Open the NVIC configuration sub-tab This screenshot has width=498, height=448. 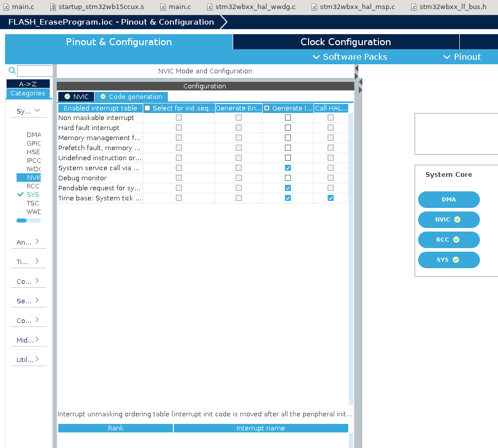(76, 96)
